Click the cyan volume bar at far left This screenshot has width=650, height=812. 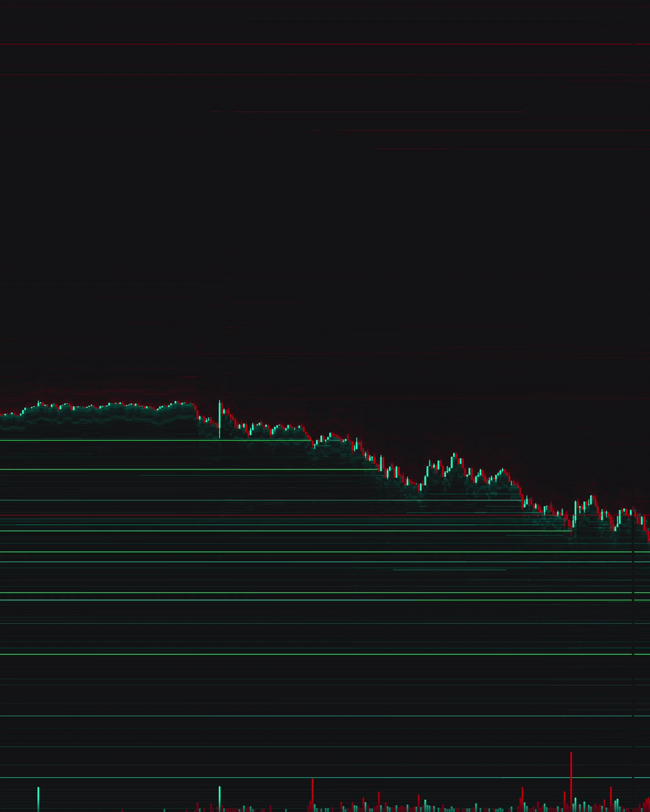point(38,799)
